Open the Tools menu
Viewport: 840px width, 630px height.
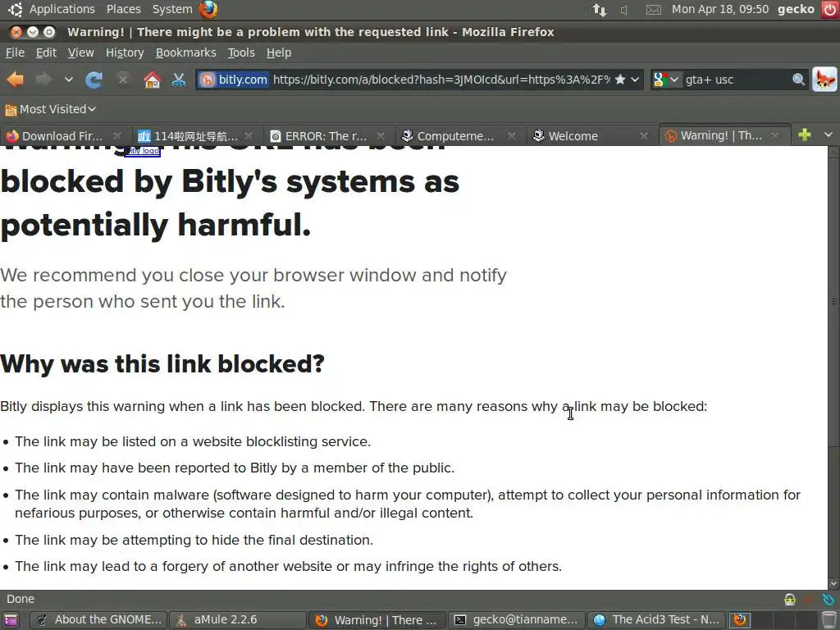point(241,52)
